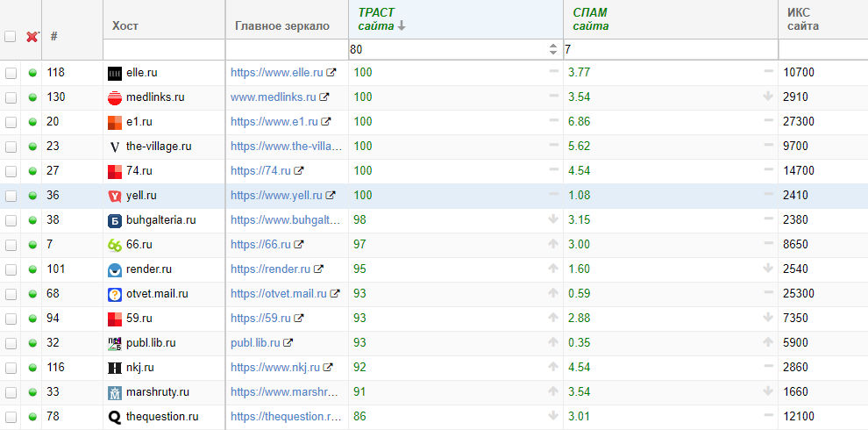Click the Хост filter input field
Screen dimensions: 868x430
point(164,49)
